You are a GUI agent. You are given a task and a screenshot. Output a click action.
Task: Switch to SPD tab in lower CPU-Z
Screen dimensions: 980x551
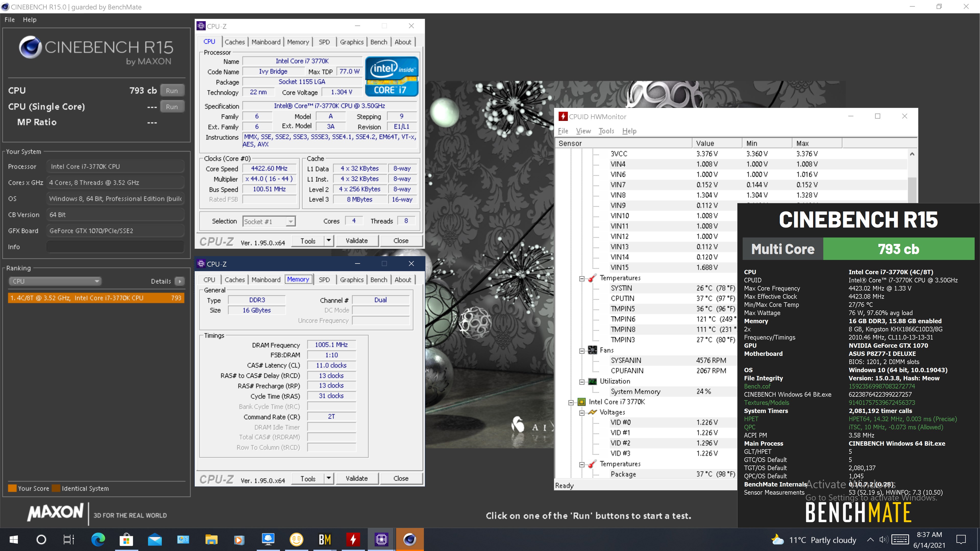(x=324, y=280)
